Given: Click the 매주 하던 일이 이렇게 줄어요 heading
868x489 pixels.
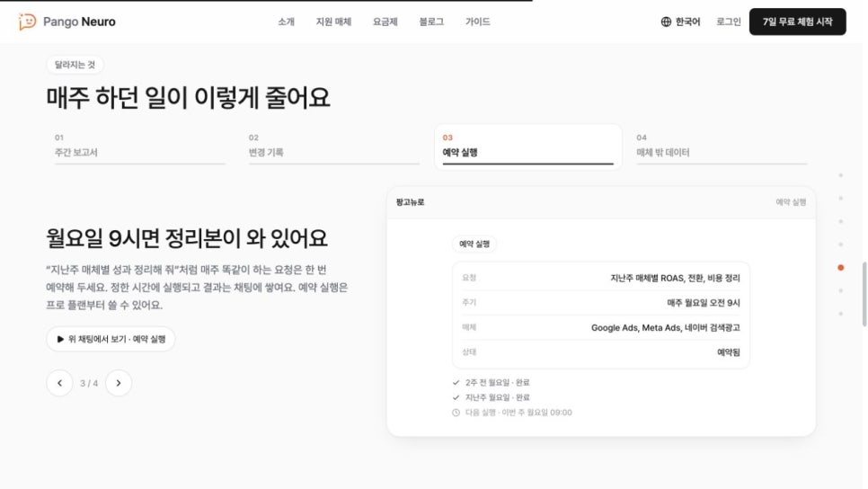Looking at the screenshot, I should coord(188,98).
